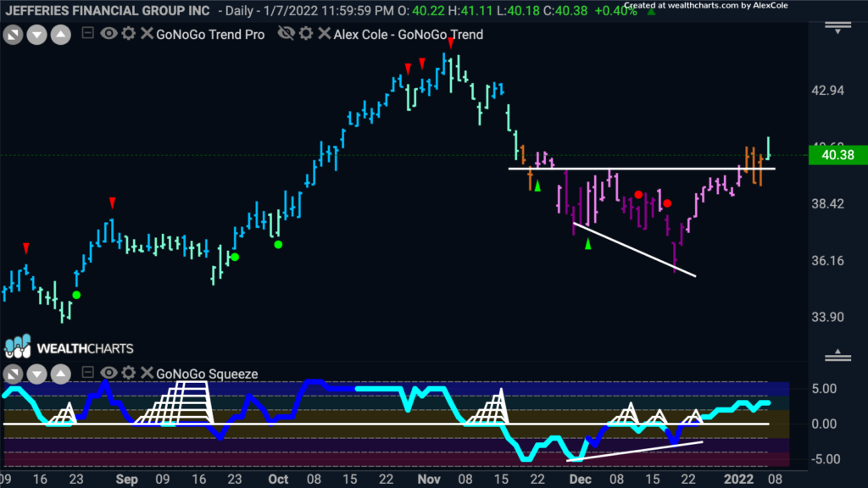
Task: Toggle visibility of GoNoGo Trend Pro
Action: pyautogui.click(x=108, y=34)
